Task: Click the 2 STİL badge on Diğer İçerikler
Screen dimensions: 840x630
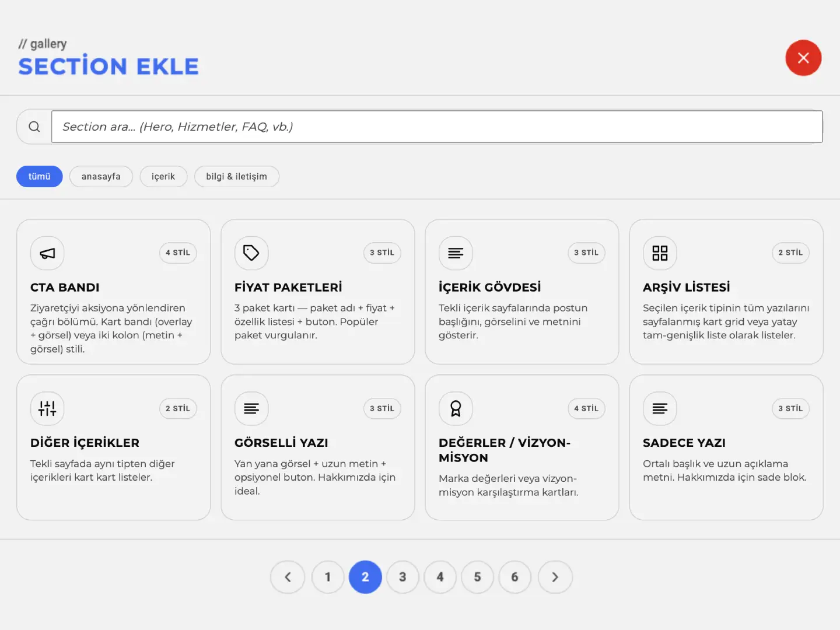Action: point(178,408)
